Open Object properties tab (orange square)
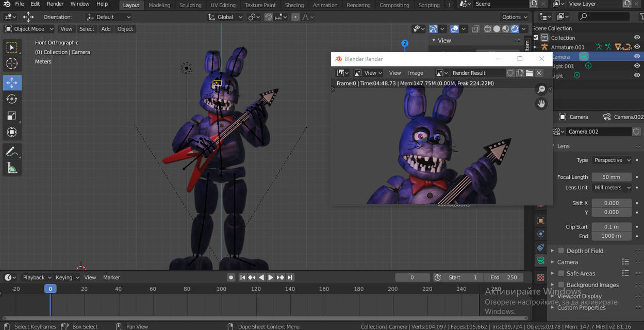The height and width of the screenshot is (330, 644). pyautogui.click(x=540, y=221)
